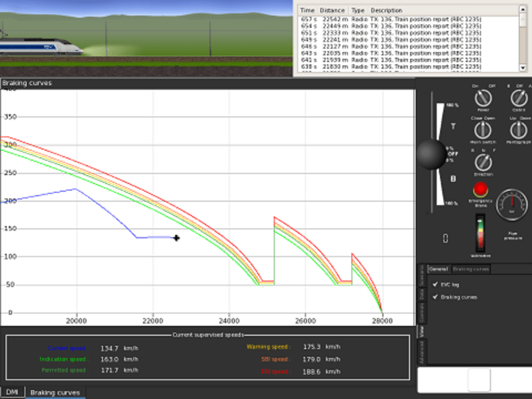
Task: Uncheck the EVC log checkbox
Action: [x=435, y=285]
